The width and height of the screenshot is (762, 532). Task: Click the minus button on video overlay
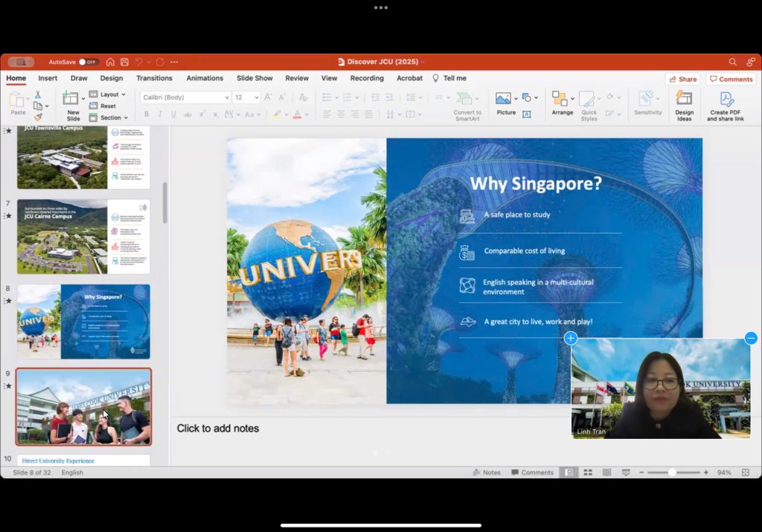(751, 338)
